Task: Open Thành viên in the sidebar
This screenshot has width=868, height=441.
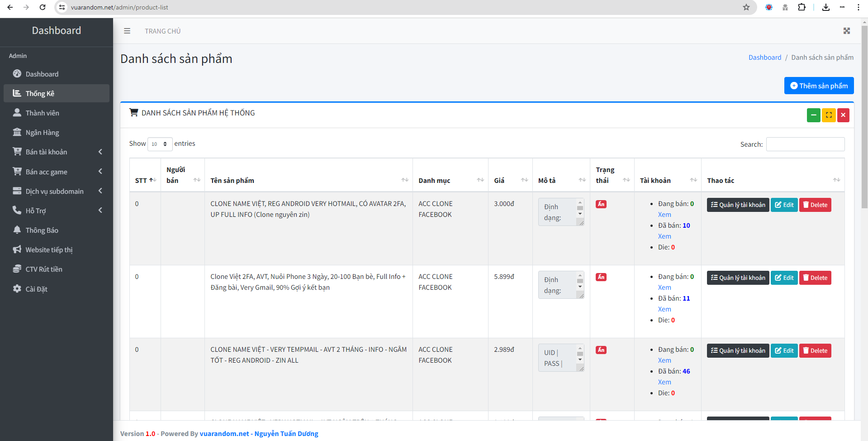Action: coord(42,113)
